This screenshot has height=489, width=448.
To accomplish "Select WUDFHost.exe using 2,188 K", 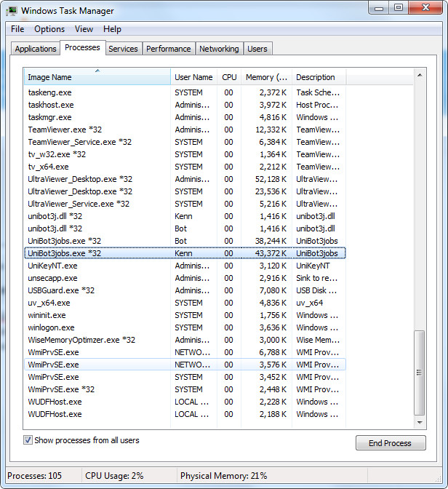I will pyautogui.click(x=185, y=414).
